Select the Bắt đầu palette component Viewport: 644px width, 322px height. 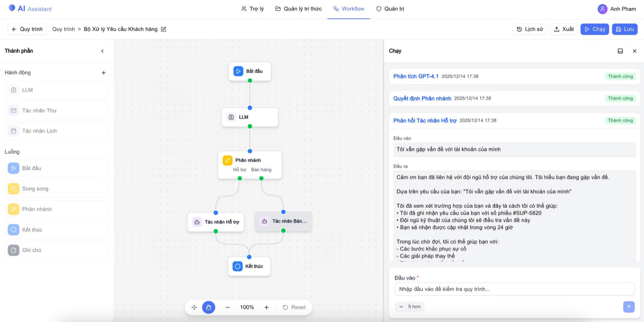tap(57, 168)
